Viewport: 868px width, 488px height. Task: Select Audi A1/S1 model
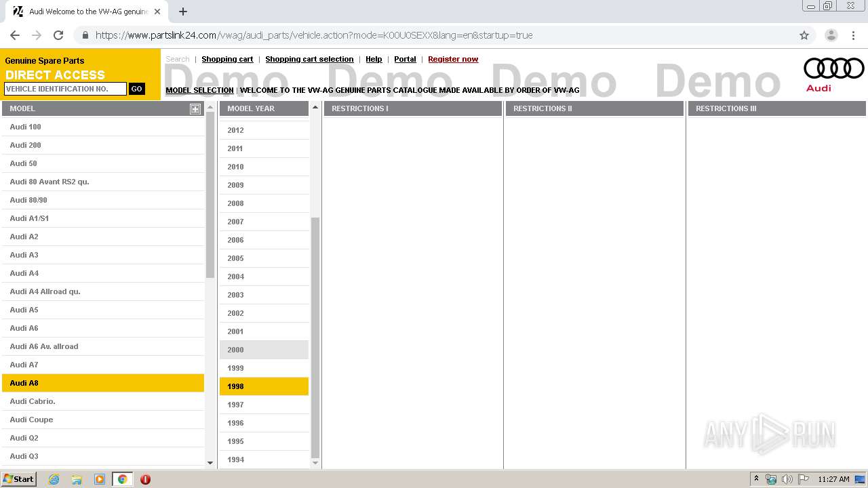[103, 218]
